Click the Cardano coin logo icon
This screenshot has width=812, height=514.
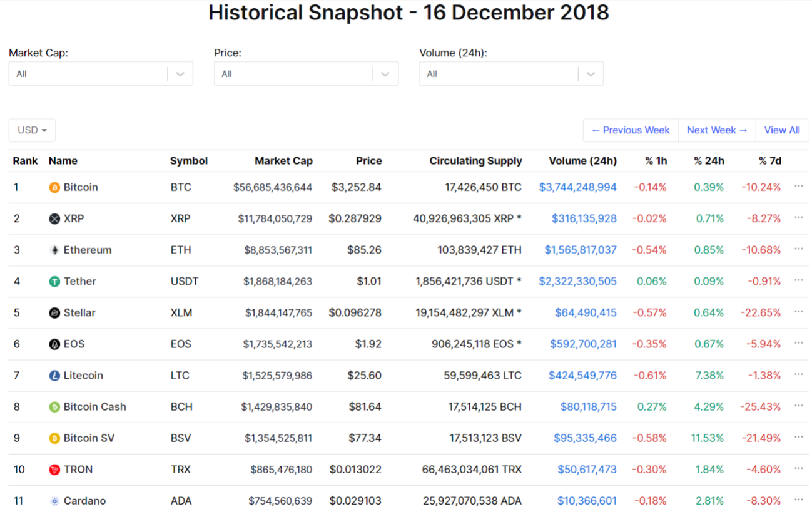tap(54, 501)
